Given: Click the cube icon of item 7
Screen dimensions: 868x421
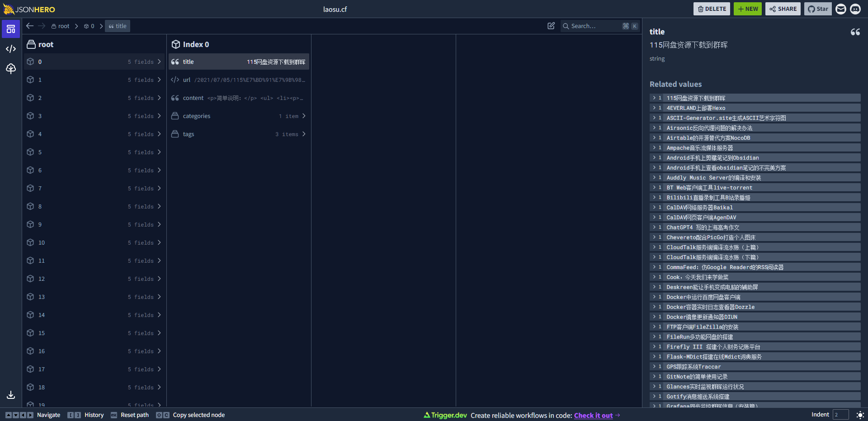Looking at the screenshot, I should 30,188.
